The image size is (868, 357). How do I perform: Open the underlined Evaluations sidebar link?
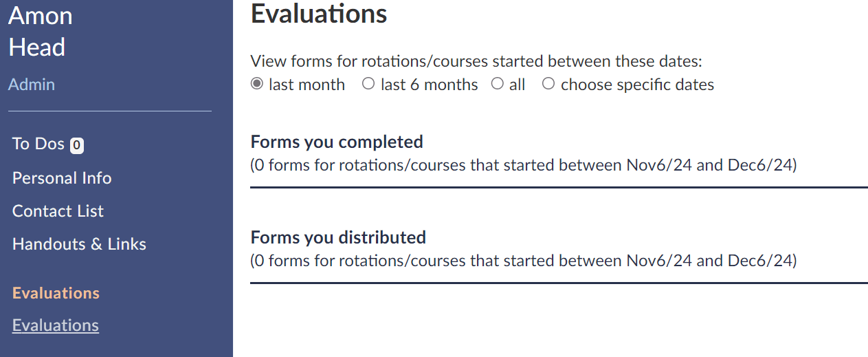coord(56,325)
